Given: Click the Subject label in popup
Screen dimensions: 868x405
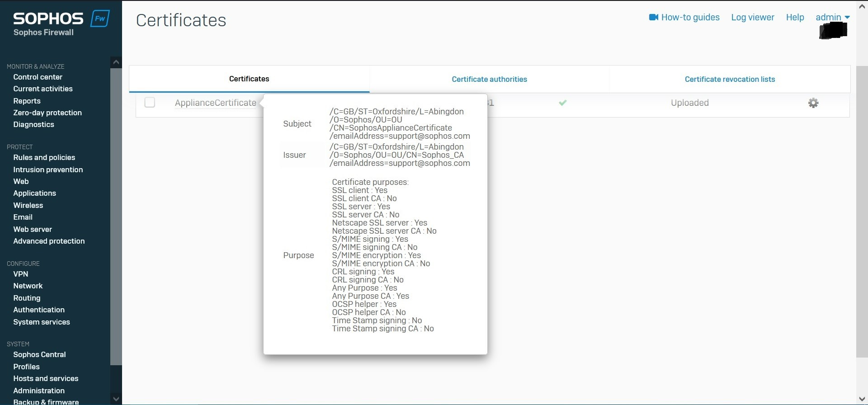Looking at the screenshot, I should tap(297, 123).
